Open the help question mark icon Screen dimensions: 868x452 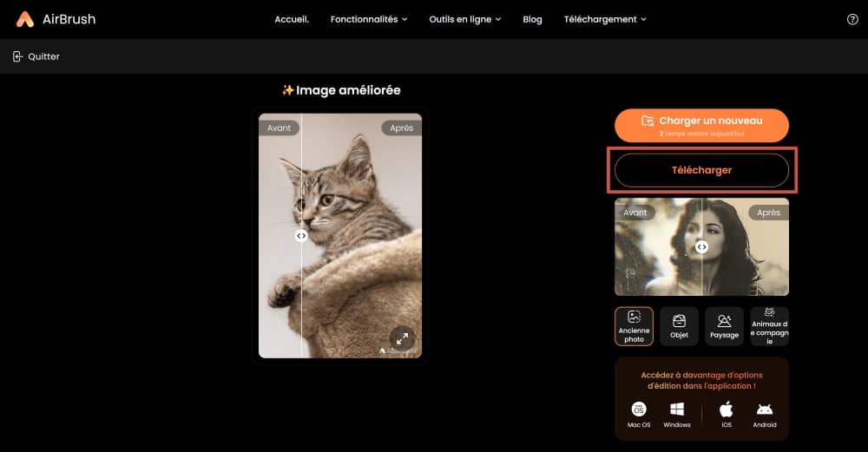click(x=852, y=19)
